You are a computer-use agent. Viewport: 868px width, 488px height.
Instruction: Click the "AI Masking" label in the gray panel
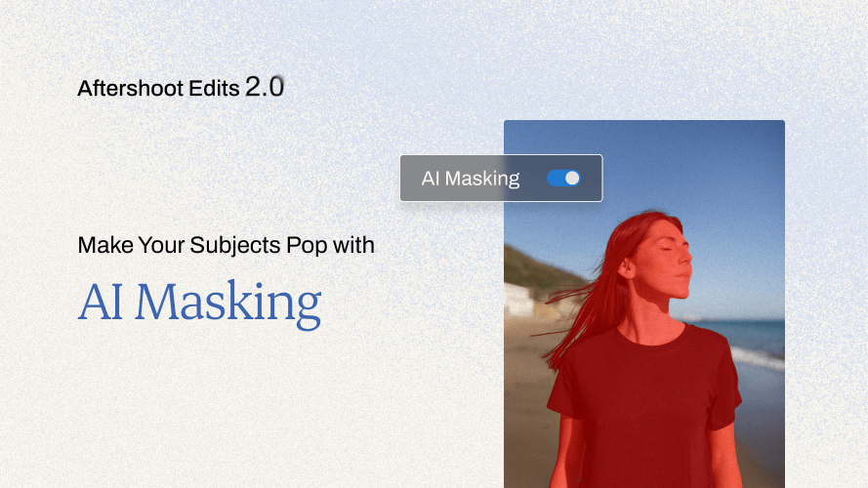pyautogui.click(x=470, y=179)
